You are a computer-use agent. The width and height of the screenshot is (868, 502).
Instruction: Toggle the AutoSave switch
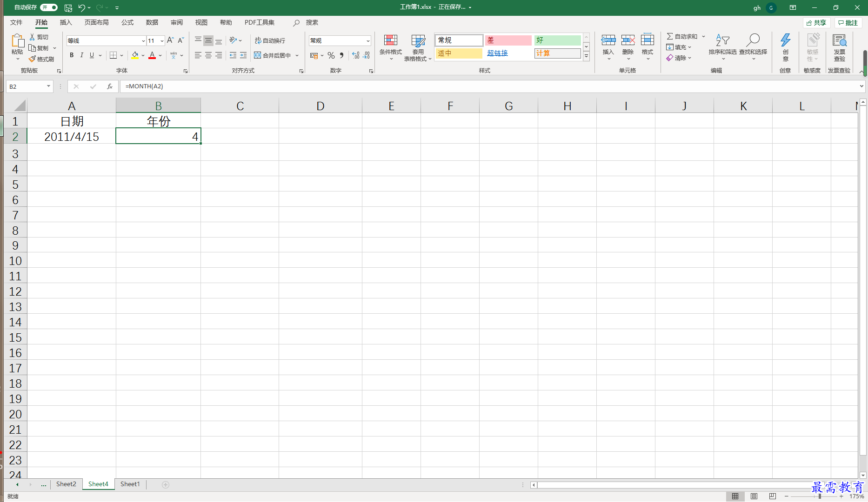pyautogui.click(x=49, y=7)
